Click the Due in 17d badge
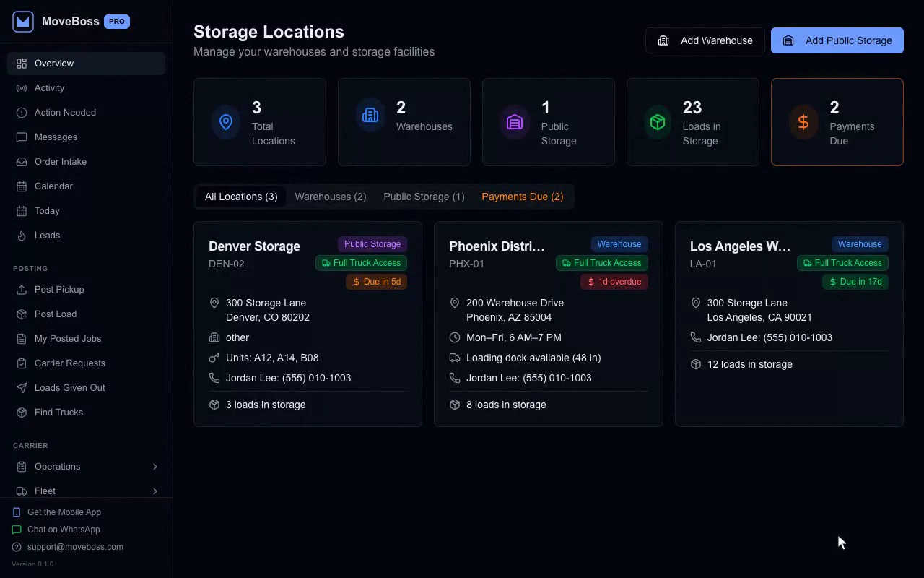This screenshot has height=578, width=924. click(855, 282)
